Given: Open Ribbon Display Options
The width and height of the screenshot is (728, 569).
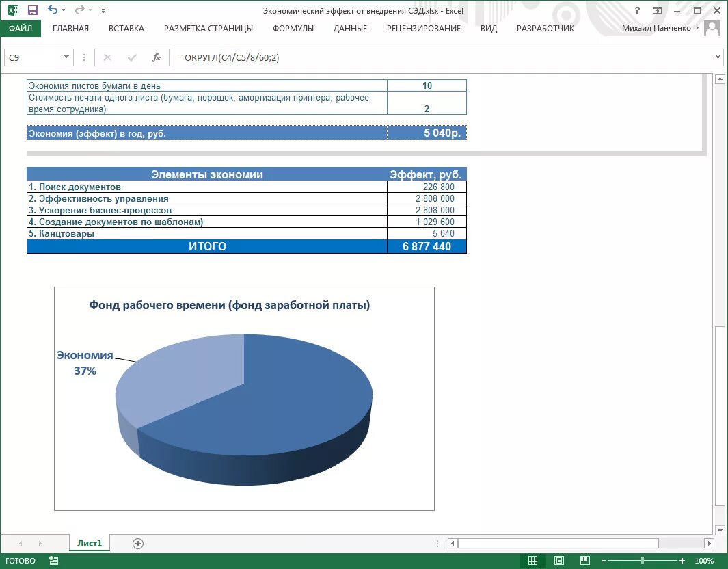Looking at the screenshot, I should (x=657, y=10).
